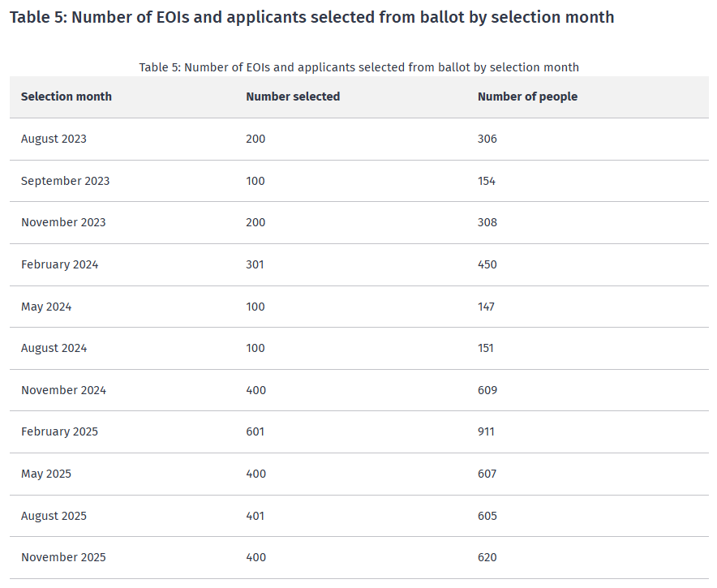The height and width of the screenshot is (588, 717).
Task: Select the August 2023 row label
Action: point(54,139)
